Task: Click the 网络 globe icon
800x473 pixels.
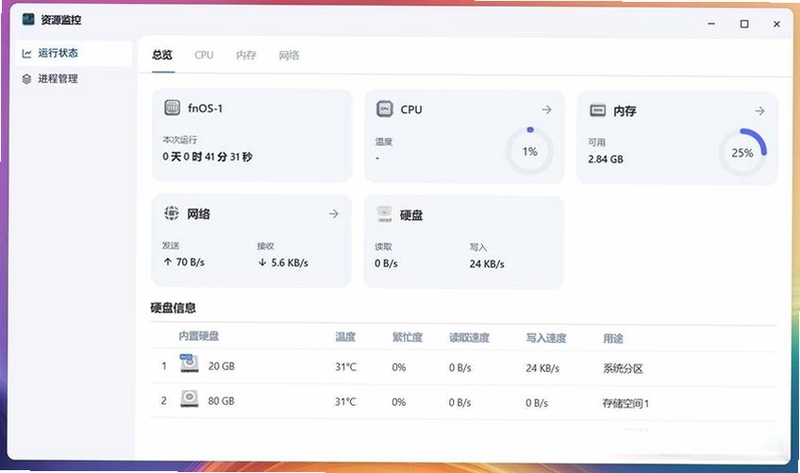Action: [171, 213]
